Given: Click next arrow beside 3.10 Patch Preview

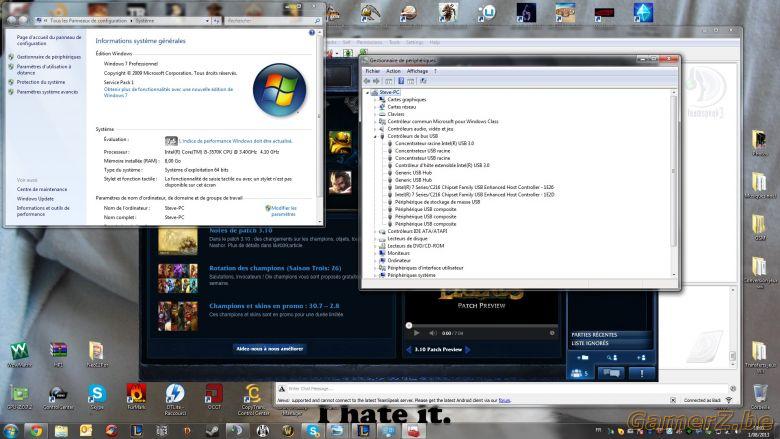Looking at the screenshot, I should click(x=468, y=350).
